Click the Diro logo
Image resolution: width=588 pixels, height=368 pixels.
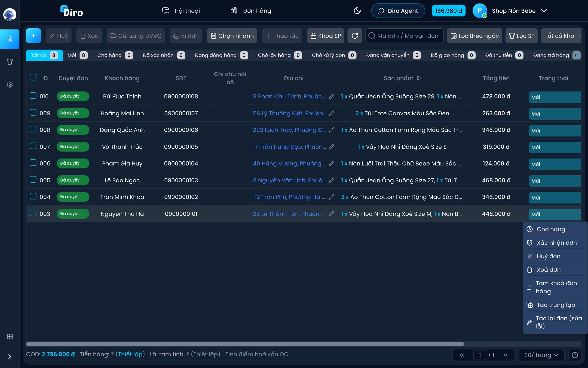click(72, 11)
